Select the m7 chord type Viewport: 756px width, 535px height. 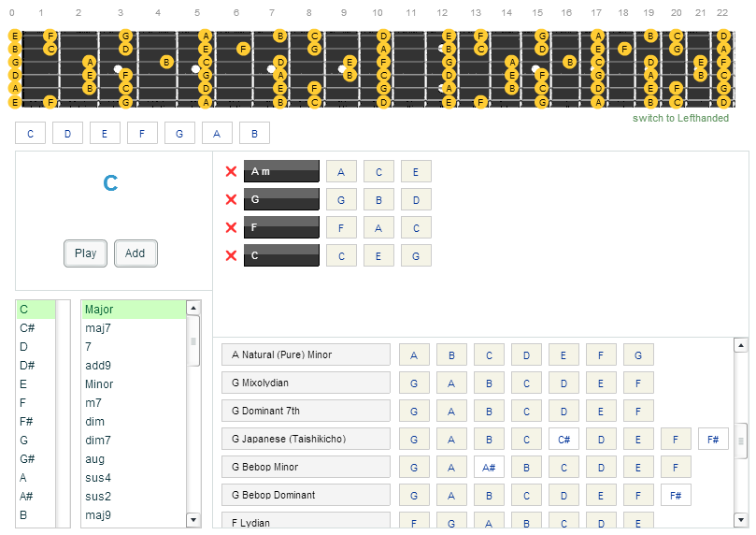[134, 403]
